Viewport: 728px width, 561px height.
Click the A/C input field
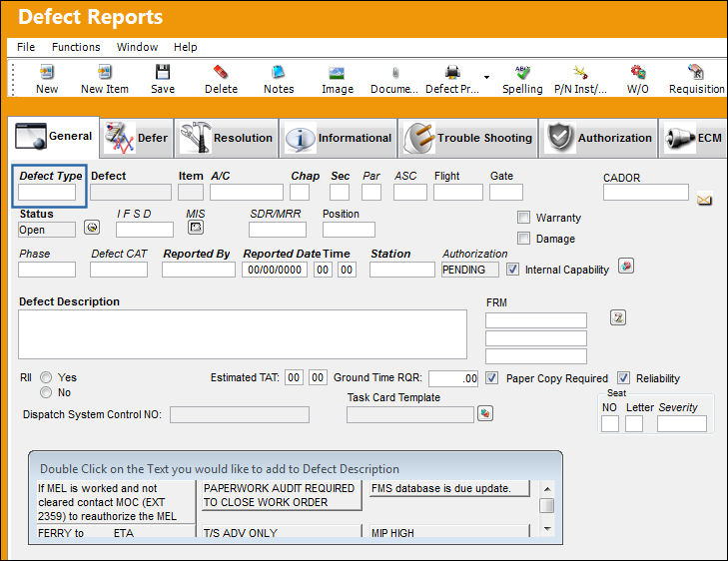(x=246, y=192)
